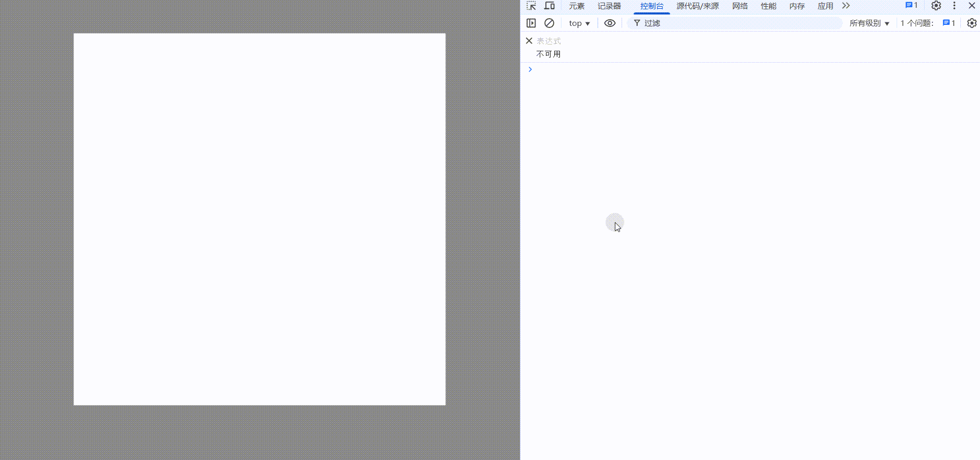Expand more tabs with the double chevron
Viewport: 980px width, 460px height.
click(x=846, y=6)
